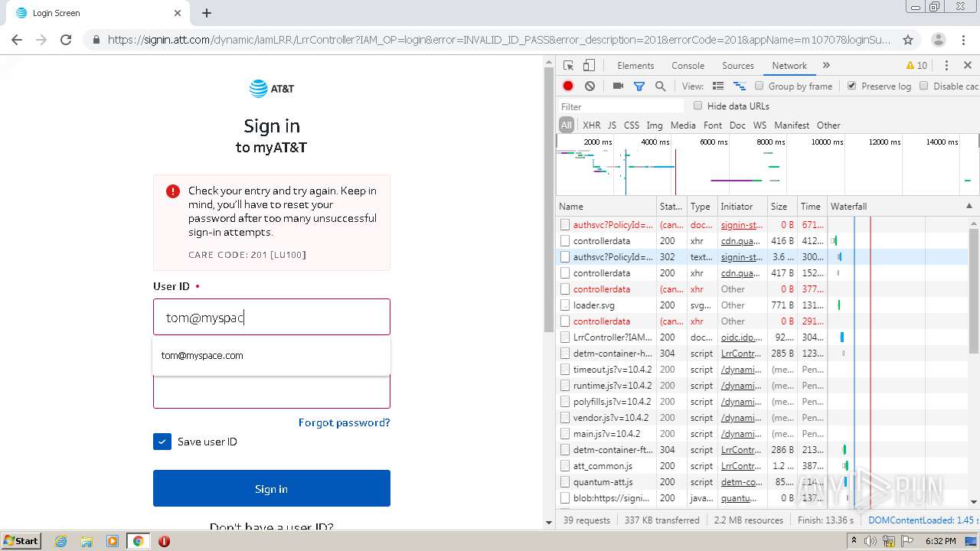Enable Group by frame checkbox
Viewport: 980px width, 551px height.
[x=759, y=86]
